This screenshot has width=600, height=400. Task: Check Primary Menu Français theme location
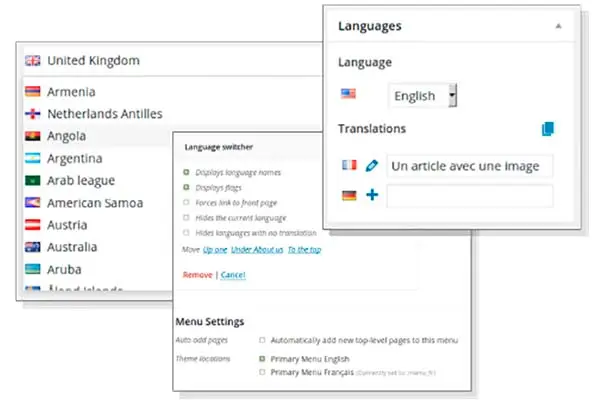262,372
